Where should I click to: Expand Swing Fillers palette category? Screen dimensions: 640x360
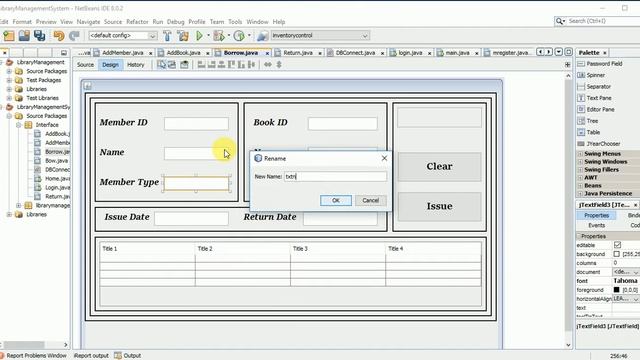(580, 169)
